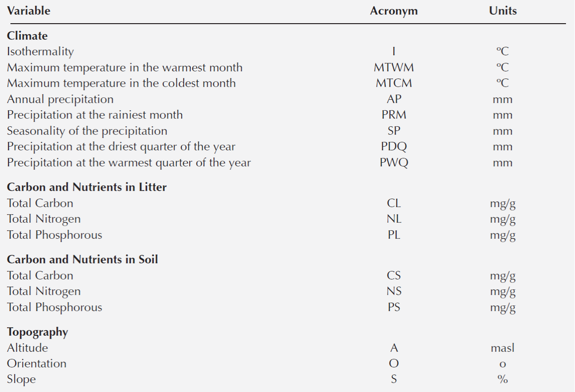
Task: Click the NL acronym
Action: [394, 219]
